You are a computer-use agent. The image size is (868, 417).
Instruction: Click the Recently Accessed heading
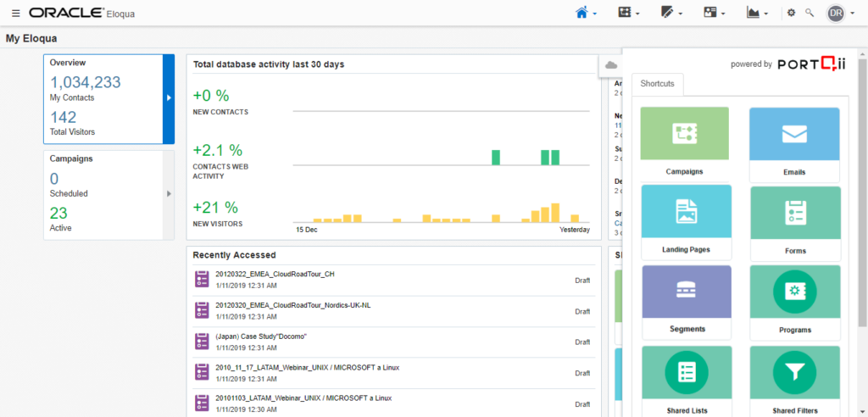(234, 255)
